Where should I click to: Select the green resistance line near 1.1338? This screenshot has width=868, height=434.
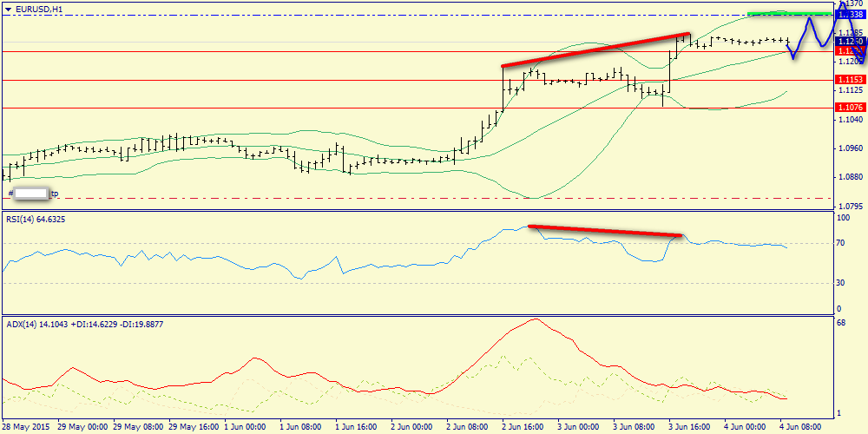[789, 13]
